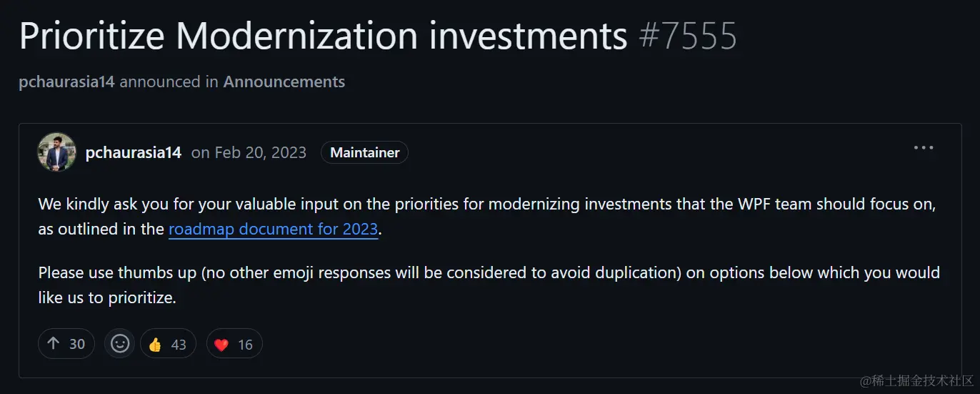Click the bold pchaurasia14 username in comment header

tap(133, 152)
